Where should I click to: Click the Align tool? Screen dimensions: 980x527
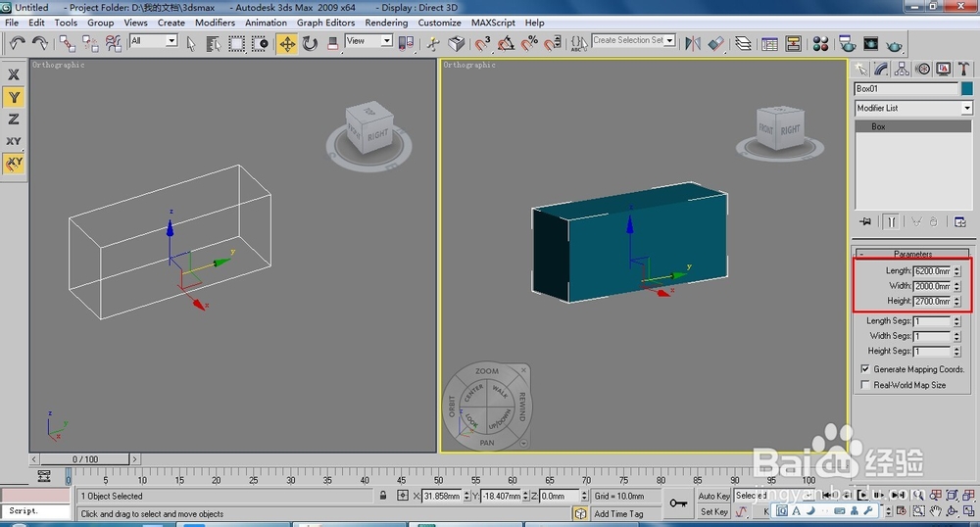click(716, 43)
